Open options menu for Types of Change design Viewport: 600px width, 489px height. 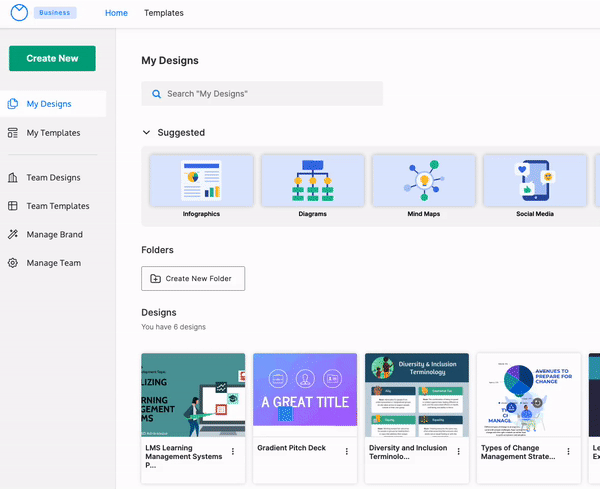(x=569, y=452)
